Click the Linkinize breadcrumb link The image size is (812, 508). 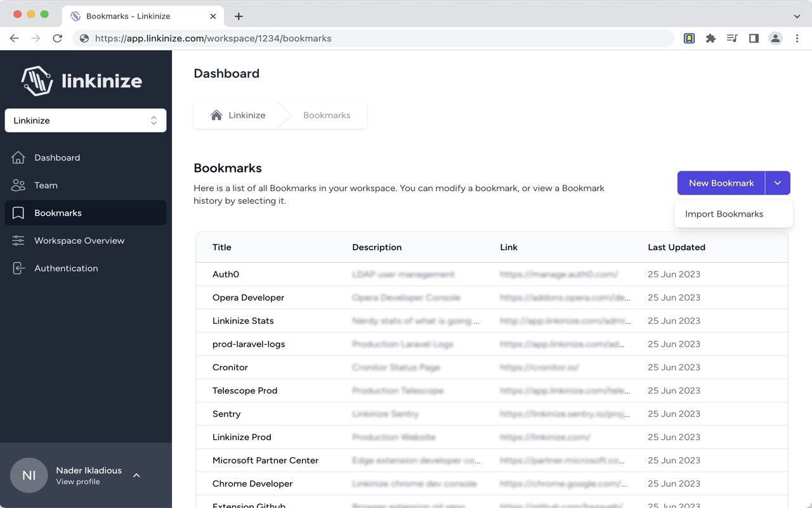pyautogui.click(x=247, y=115)
